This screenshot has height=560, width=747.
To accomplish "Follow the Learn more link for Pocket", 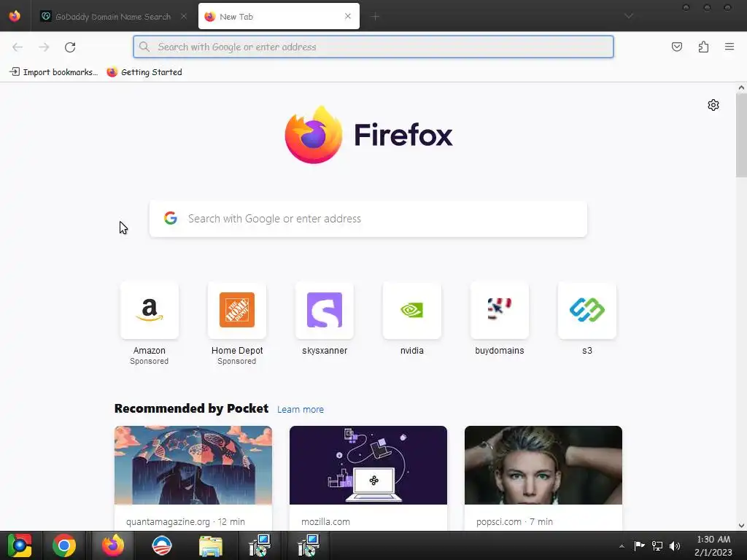I will 300,410.
